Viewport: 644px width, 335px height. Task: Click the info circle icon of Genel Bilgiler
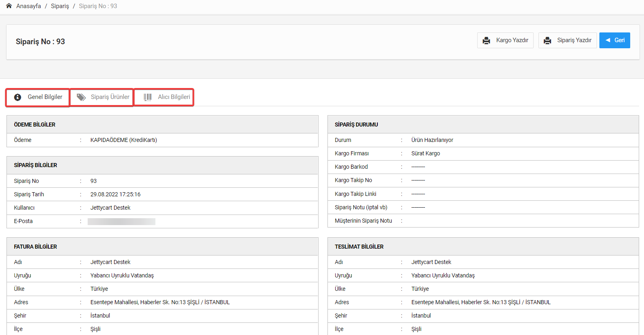(x=17, y=97)
